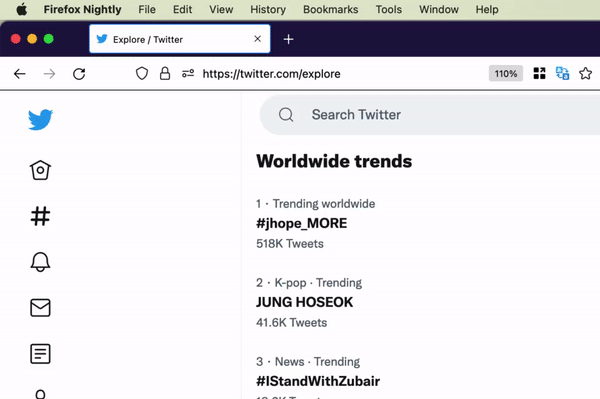Open the Firefox Nightly menu
Viewport: 600px width, 399px height.
[x=82, y=9]
